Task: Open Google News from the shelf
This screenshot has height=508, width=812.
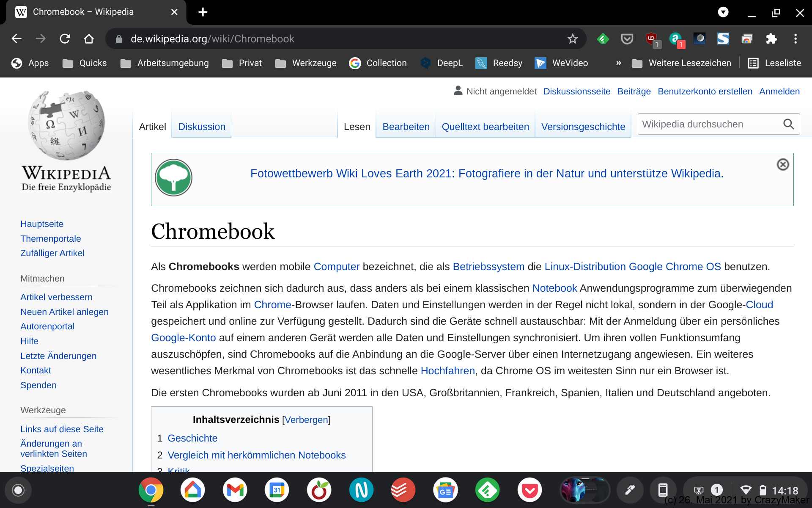Action: 445,490
